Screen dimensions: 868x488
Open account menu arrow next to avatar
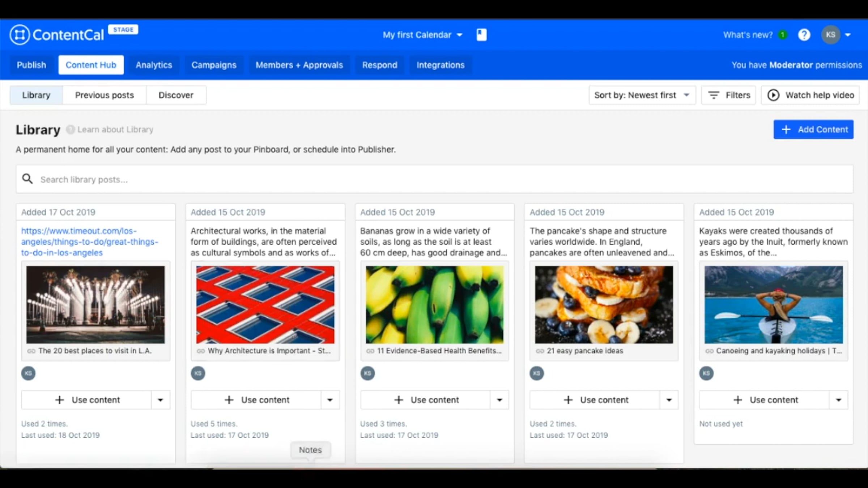click(x=848, y=35)
